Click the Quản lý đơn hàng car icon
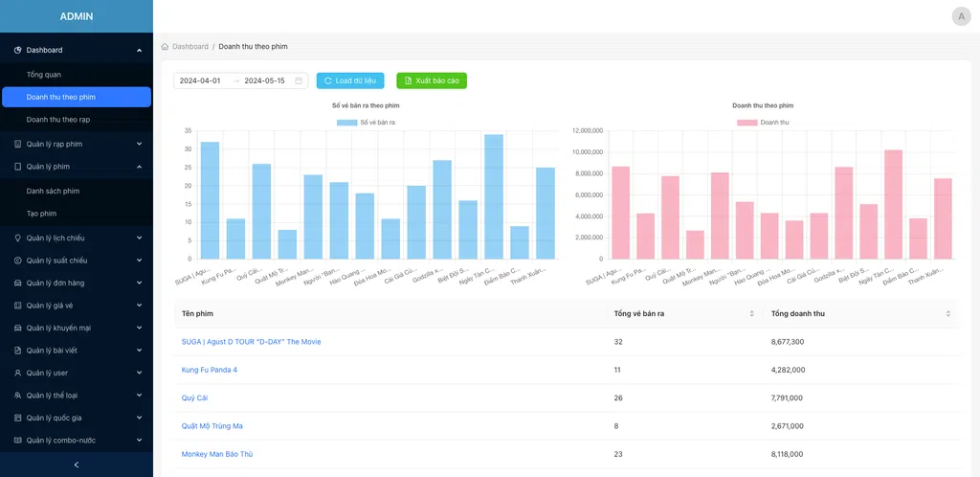Viewport: 980px width, 477px height. (x=17, y=284)
